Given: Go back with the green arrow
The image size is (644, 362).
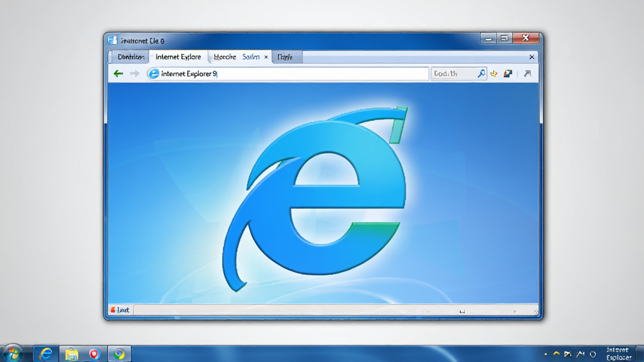Looking at the screenshot, I should click(118, 74).
